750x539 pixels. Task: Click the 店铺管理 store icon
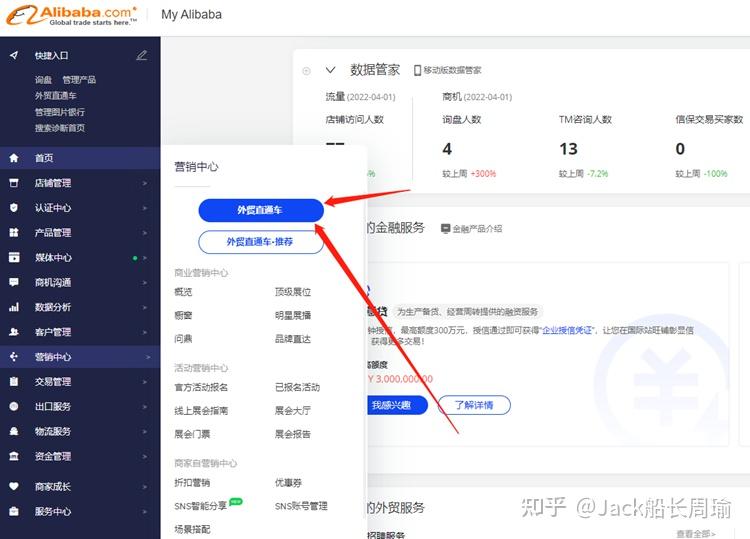coord(14,183)
